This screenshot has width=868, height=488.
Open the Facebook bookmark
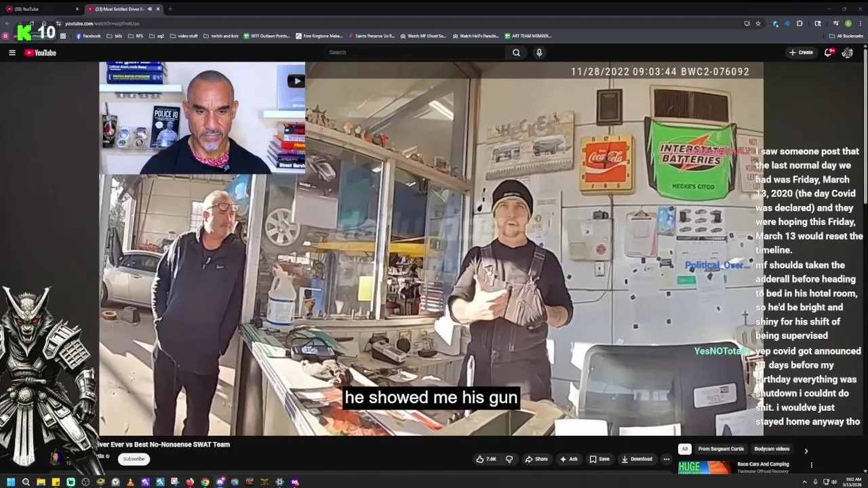click(x=88, y=36)
